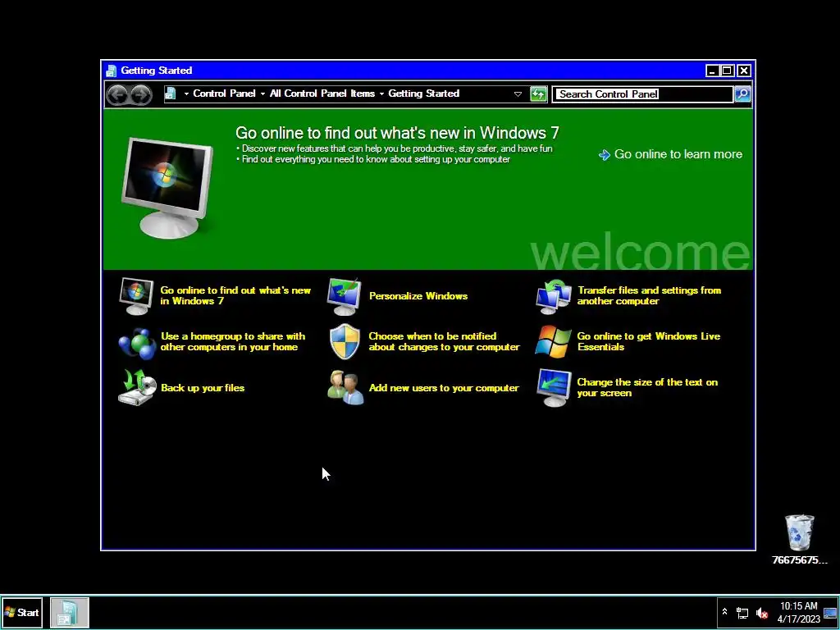Screen dimensions: 840x630
Task: Maximize the Getting Started window
Action: 727,71
